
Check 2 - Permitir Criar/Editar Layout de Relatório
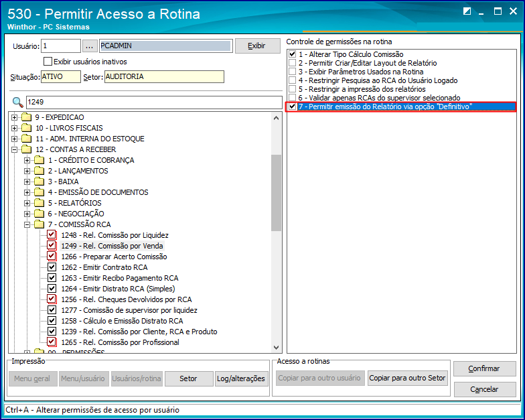coord(293,63)
